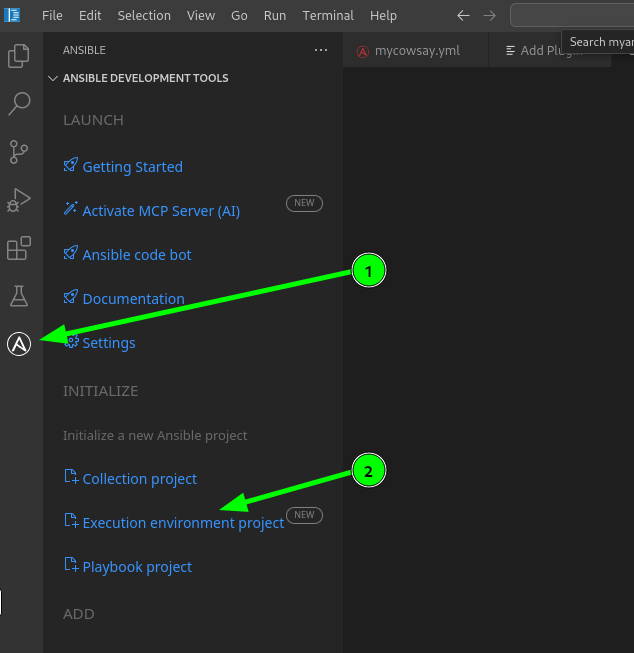Click the command center search box

(572, 15)
